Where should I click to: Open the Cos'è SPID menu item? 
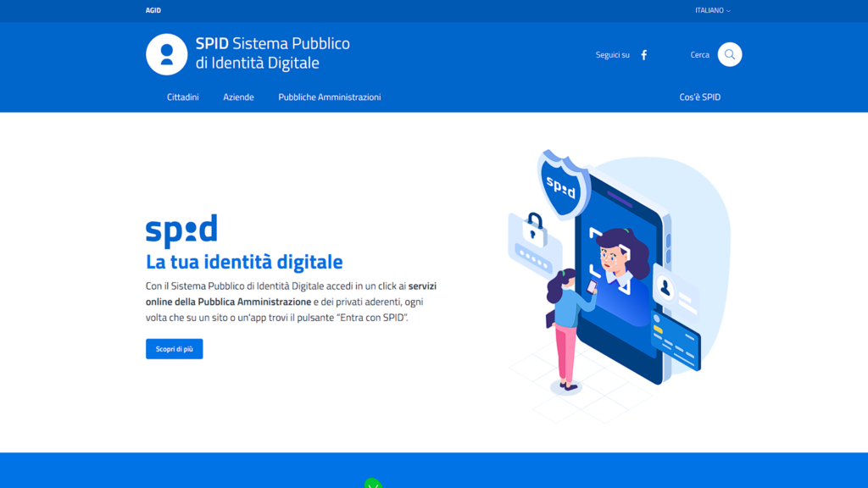pos(699,97)
